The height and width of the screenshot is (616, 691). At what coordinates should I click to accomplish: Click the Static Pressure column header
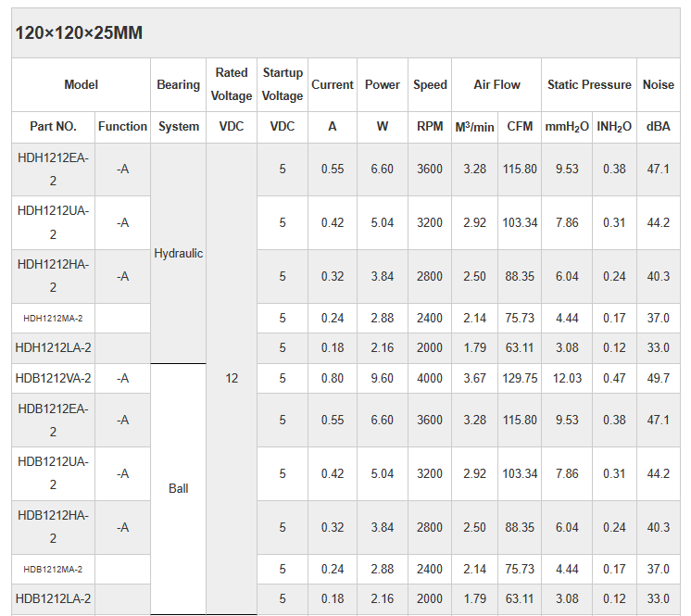tap(589, 84)
